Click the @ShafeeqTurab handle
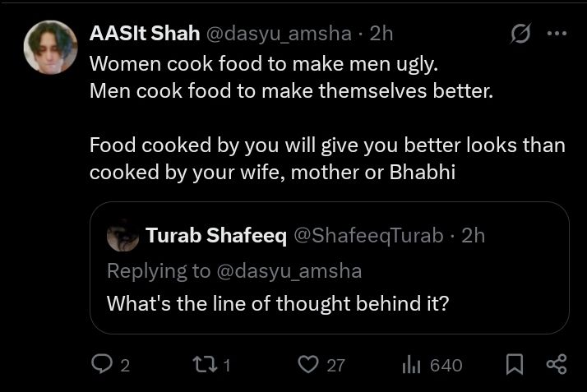Viewport: 587px width, 392px height. pyautogui.click(x=367, y=236)
